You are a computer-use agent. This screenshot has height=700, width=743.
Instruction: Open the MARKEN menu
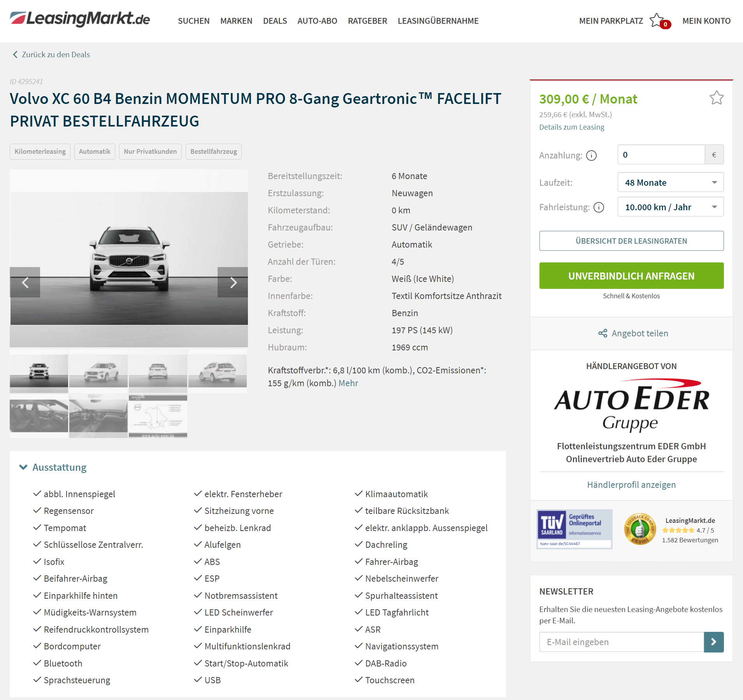(x=236, y=21)
